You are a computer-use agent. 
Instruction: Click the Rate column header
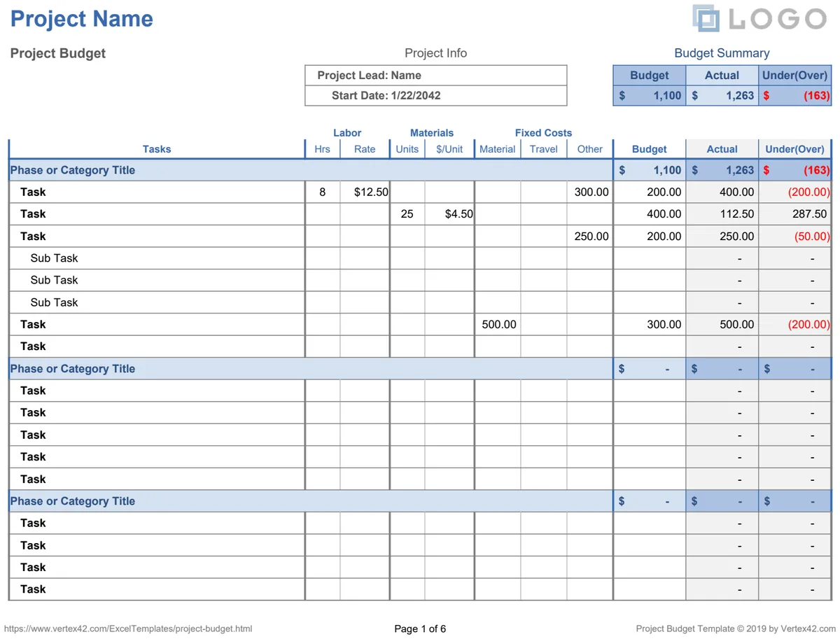pos(365,149)
